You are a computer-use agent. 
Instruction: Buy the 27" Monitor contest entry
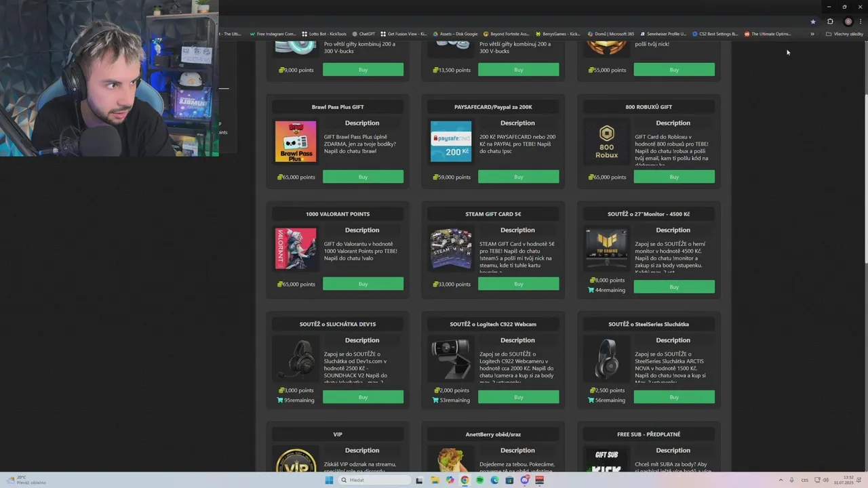coord(674,287)
